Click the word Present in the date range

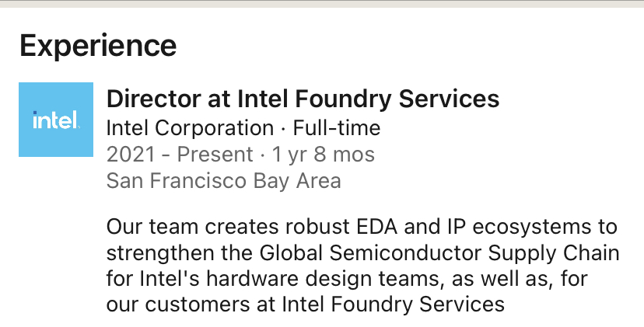click(x=215, y=155)
